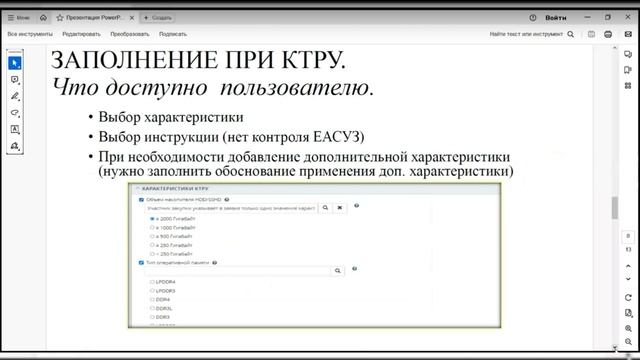Image resolution: width=640 pixels, height=360 pixels.
Task: Select the arrow selection tool
Action: pyautogui.click(x=15, y=63)
